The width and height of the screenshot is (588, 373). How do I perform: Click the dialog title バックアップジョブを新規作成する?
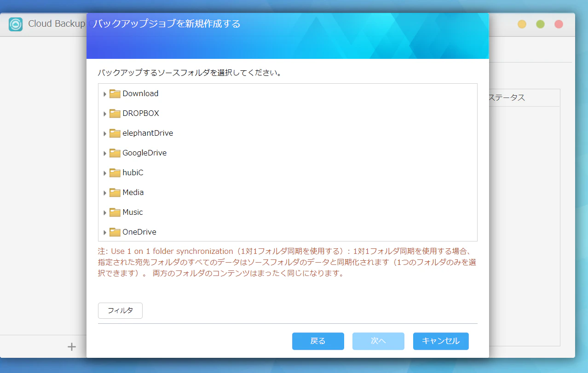167,23
